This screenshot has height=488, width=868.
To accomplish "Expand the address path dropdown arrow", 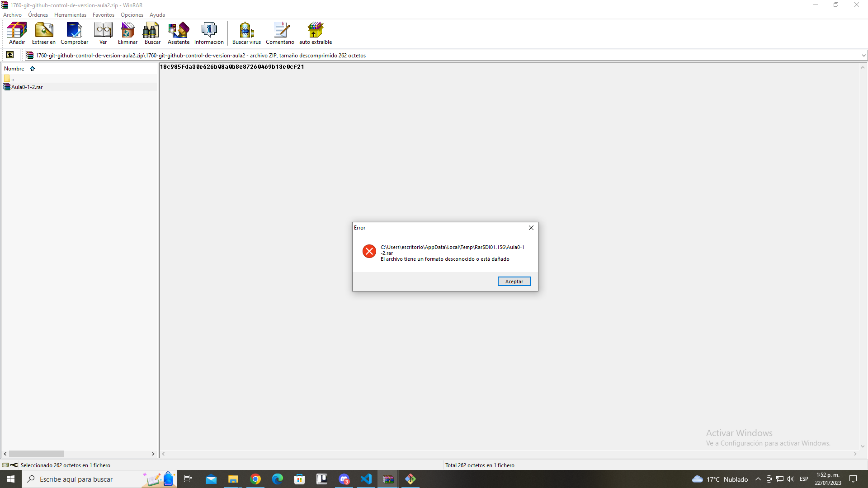I will click(x=863, y=56).
